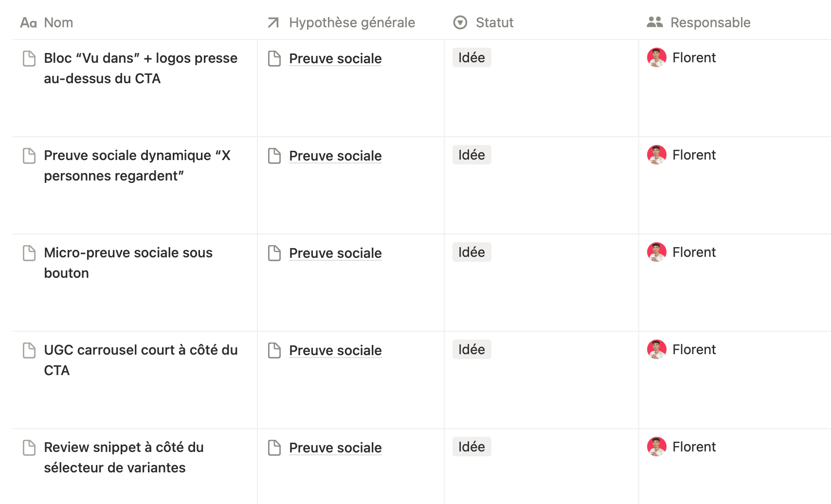Open 'Preuve sociale' link in first row
The image size is (831, 504).
pos(335,58)
